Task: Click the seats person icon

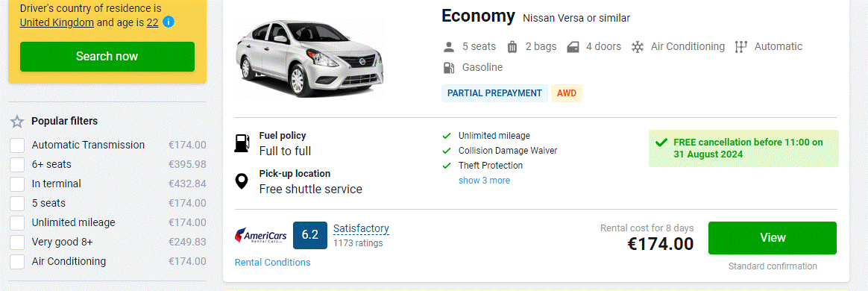Action: coord(449,47)
